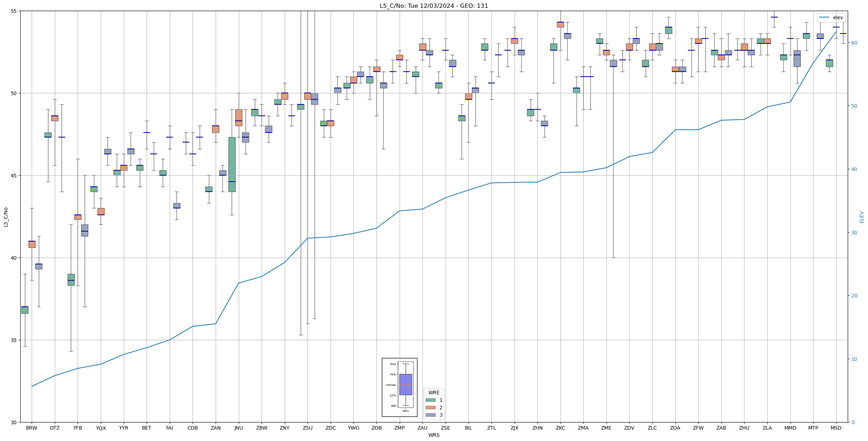This screenshot has height=441, width=868.
Task: Click the 50 tick on left axis
Action: click(14, 93)
